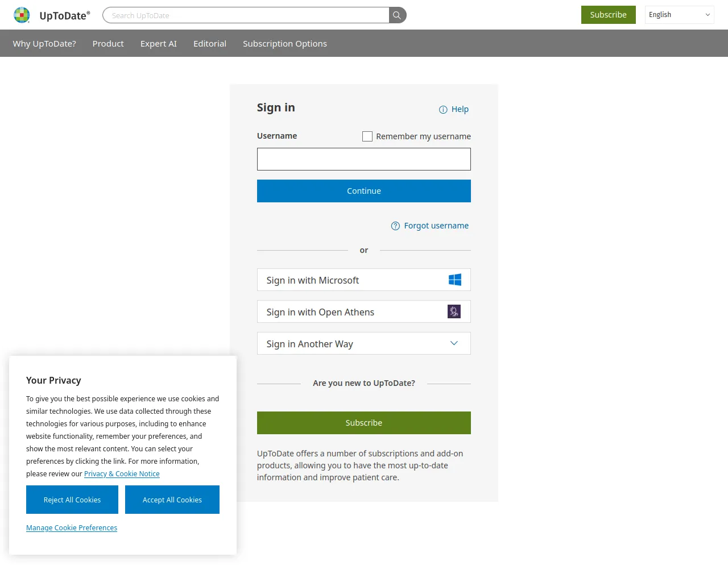Click the large green Subscribe button
This screenshot has height=582, width=728.
pyautogui.click(x=364, y=423)
